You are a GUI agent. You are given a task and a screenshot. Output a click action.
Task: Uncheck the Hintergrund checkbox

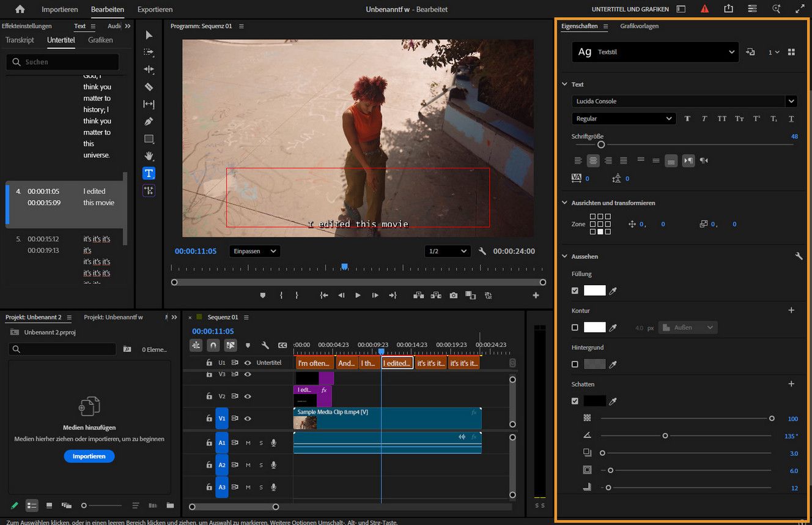(x=575, y=364)
